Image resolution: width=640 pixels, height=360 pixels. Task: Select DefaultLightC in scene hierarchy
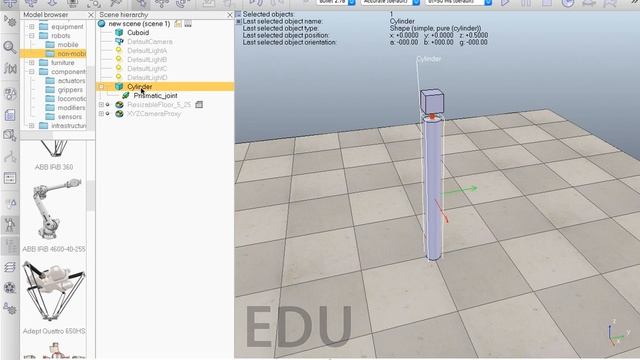click(147, 69)
